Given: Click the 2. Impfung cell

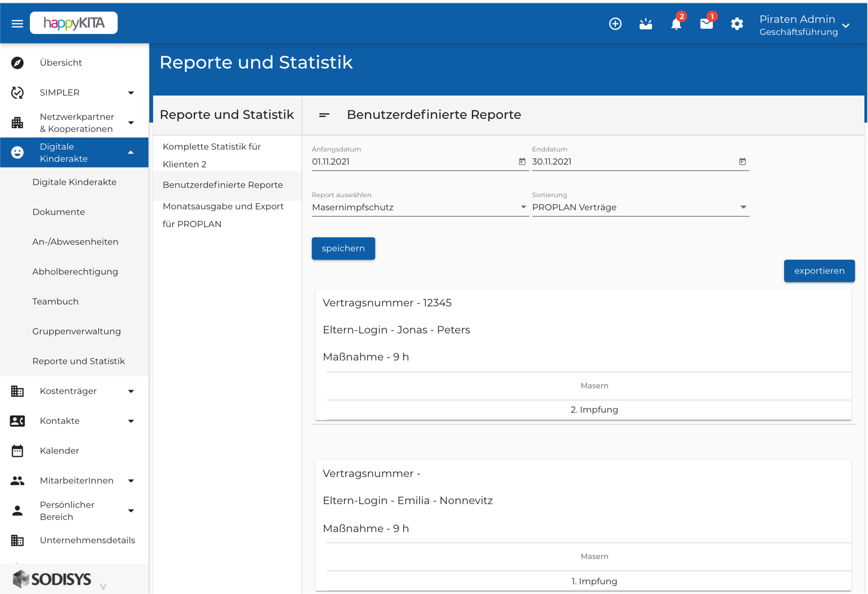Looking at the screenshot, I should point(594,410).
